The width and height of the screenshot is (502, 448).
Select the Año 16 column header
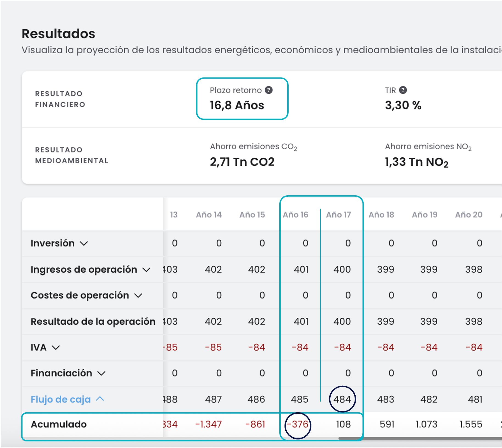coord(295,215)
